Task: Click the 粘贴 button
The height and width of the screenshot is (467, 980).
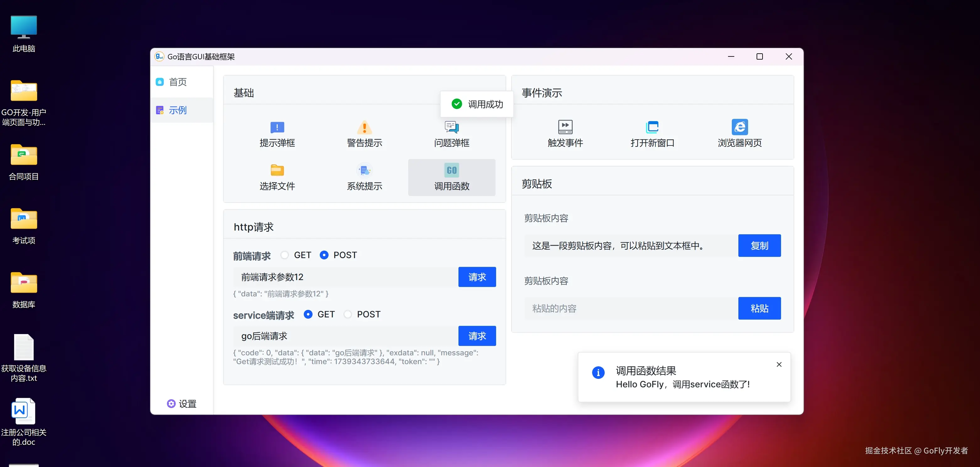Action: 759,308
